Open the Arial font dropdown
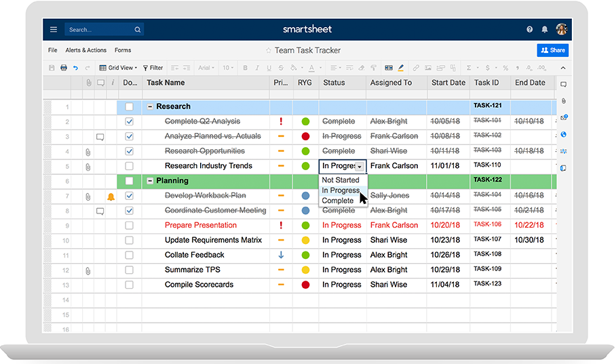Viewport: 616px width, 364px height. pos(206,68)
